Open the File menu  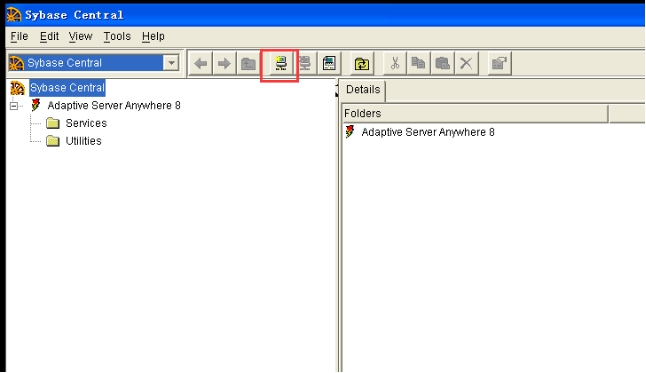pyautogui.click(x=19, y=36)
